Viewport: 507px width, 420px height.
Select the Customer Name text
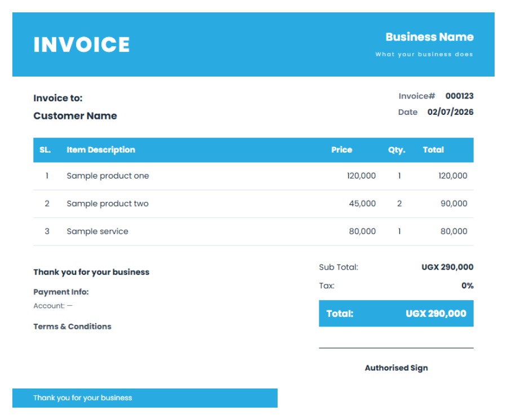(x=75, y=115)
